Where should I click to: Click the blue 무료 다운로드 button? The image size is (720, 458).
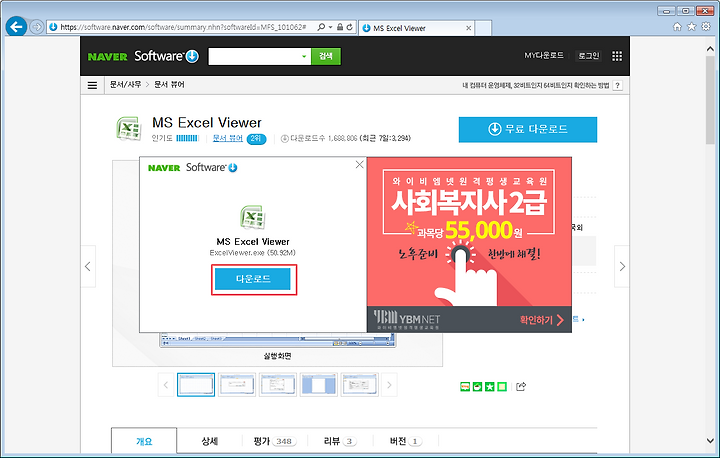tap(528, 130)
